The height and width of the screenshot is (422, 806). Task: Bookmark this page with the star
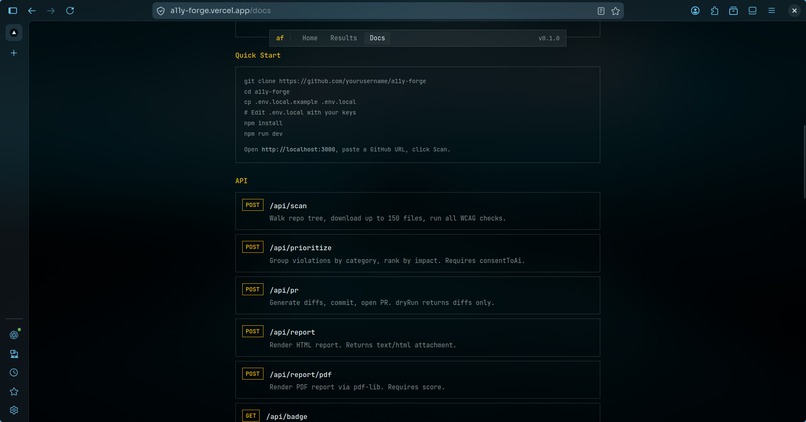point(615,11)
